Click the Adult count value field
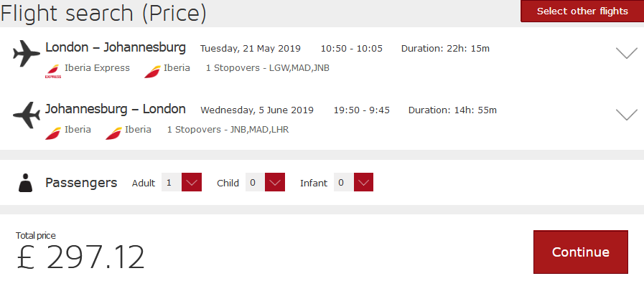 click(x=172, y=183)
